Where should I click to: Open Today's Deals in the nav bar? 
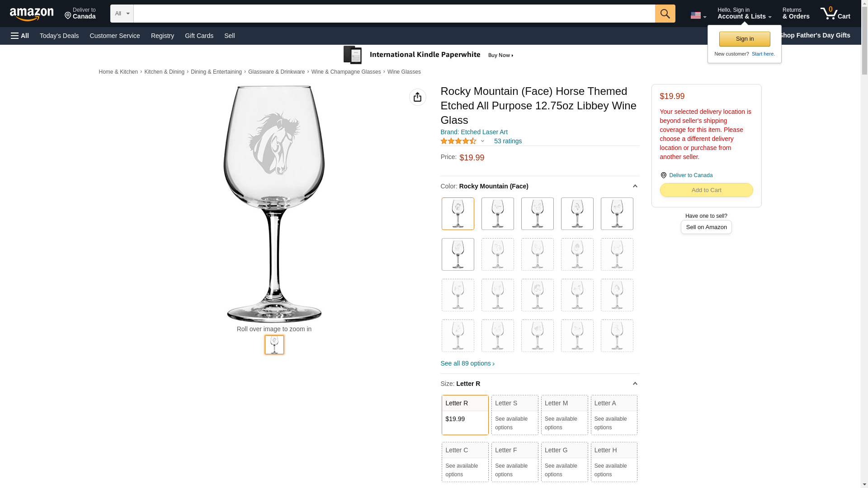[x=59, y=36]
